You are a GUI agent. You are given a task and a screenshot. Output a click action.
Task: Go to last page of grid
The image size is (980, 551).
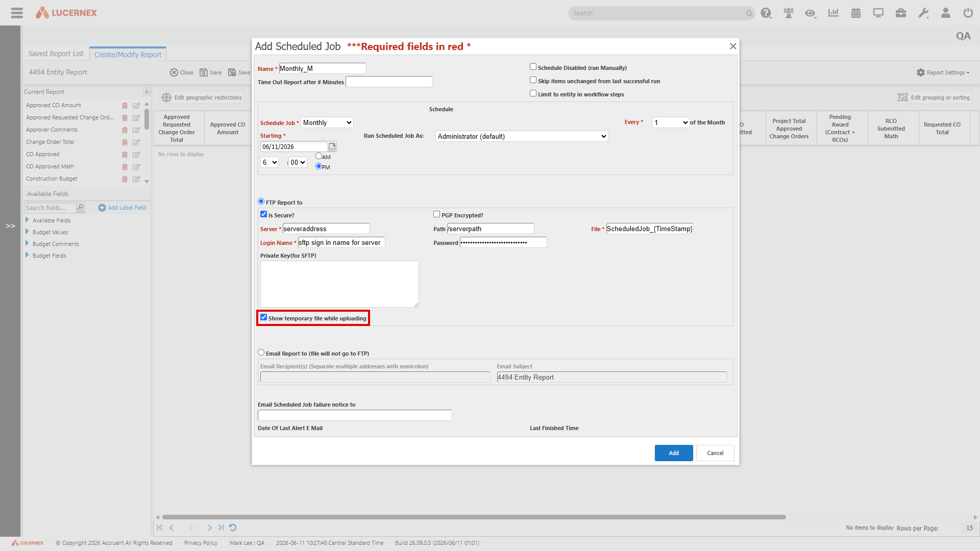tap(221, 528)
